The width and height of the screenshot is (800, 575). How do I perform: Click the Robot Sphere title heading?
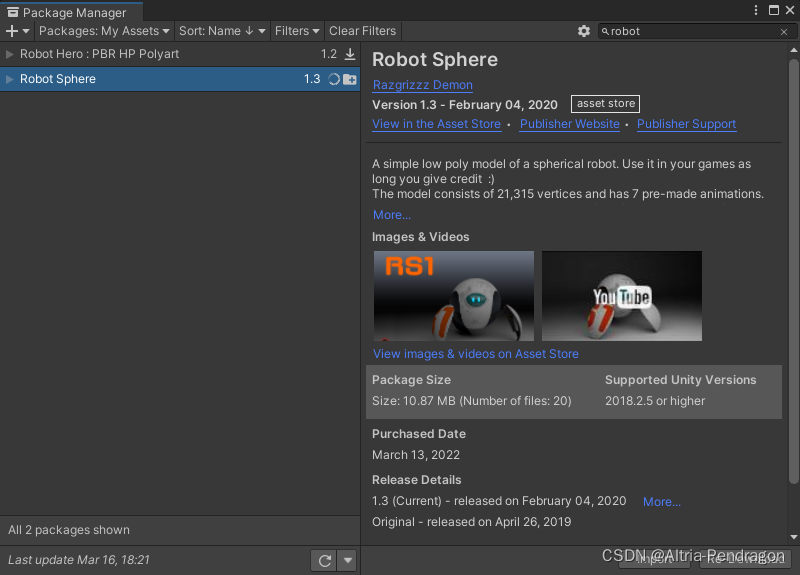coord(435,60)
